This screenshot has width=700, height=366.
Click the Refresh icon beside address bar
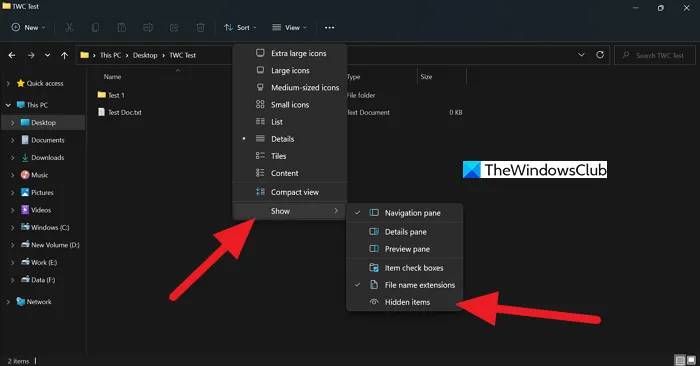(600, 54)
